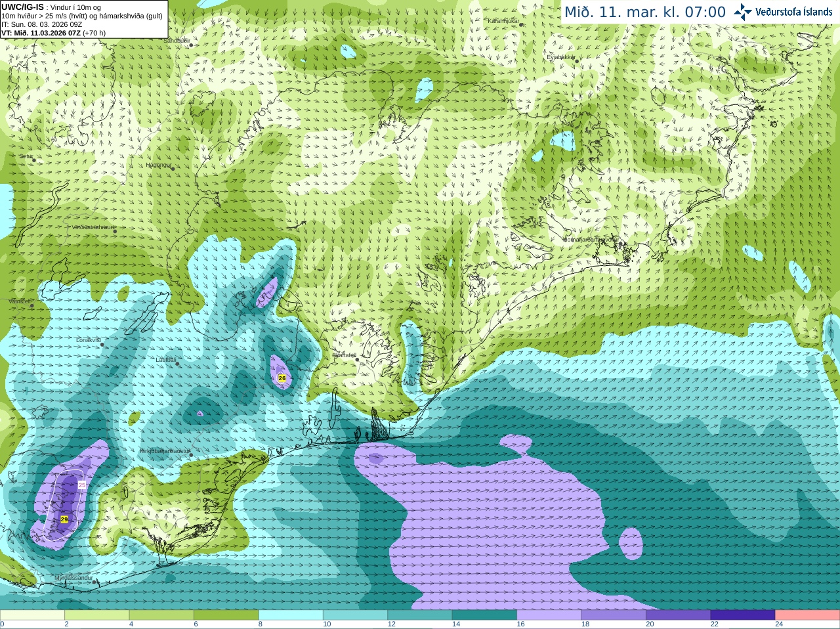Image resolution: width=840 pixels, height=629 pixels.
Task: Click the Kirkjubæjarklaustur station label
Action: pyautogui.click(x=165, y=452)
